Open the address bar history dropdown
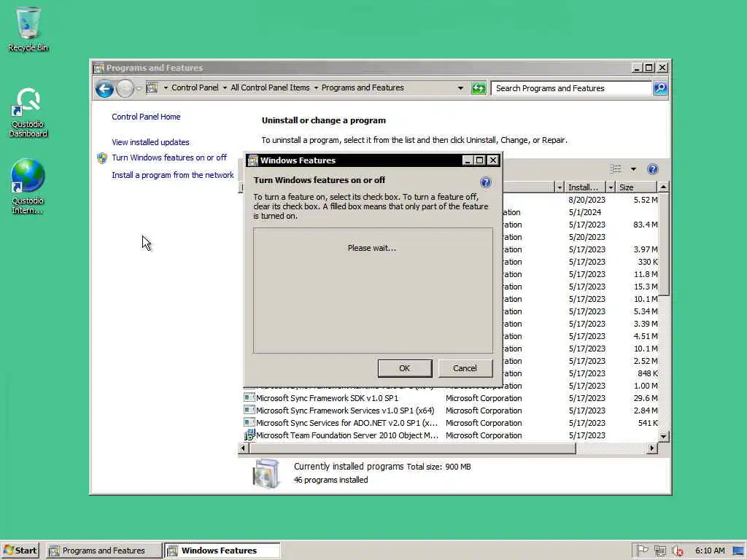 pyautogui.click(x=460, y=88)
